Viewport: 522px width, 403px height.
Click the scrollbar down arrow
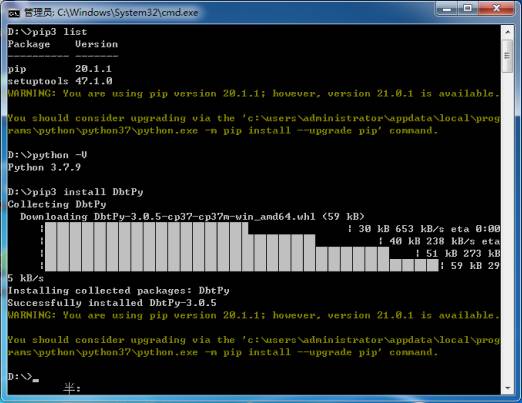click(x=507, y=388)
